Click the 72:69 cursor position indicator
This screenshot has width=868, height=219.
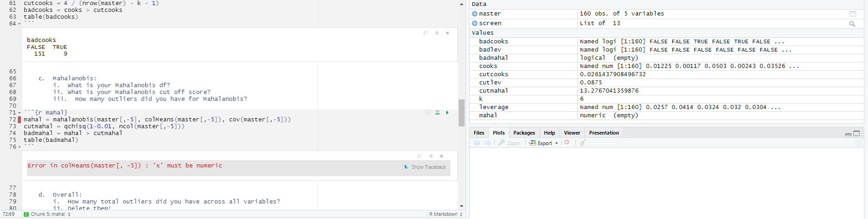[8, 214]
